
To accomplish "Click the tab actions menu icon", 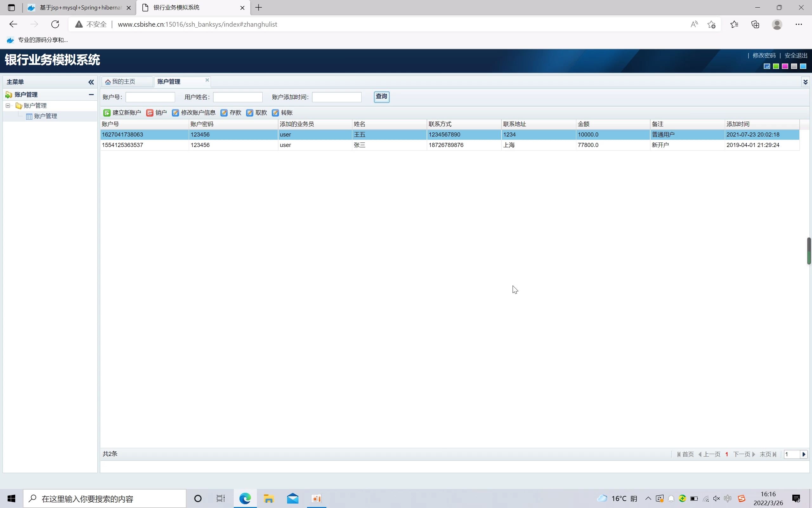I will click(x=11, y=7).
